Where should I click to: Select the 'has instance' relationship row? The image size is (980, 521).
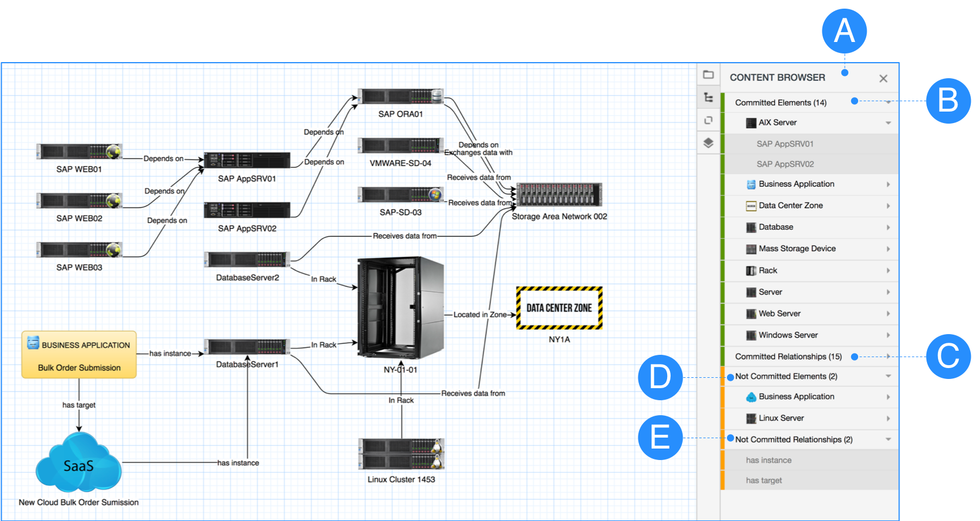[811, 460]
